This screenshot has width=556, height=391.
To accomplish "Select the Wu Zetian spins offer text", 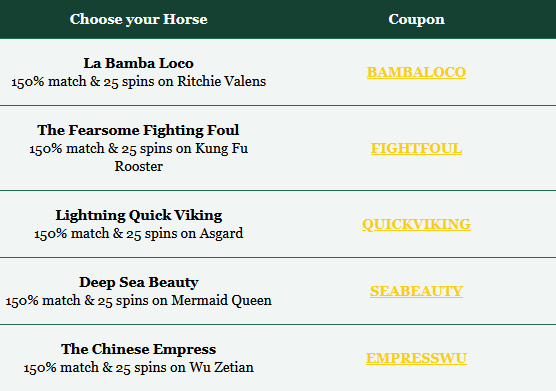I will click(x=139, y=368).
